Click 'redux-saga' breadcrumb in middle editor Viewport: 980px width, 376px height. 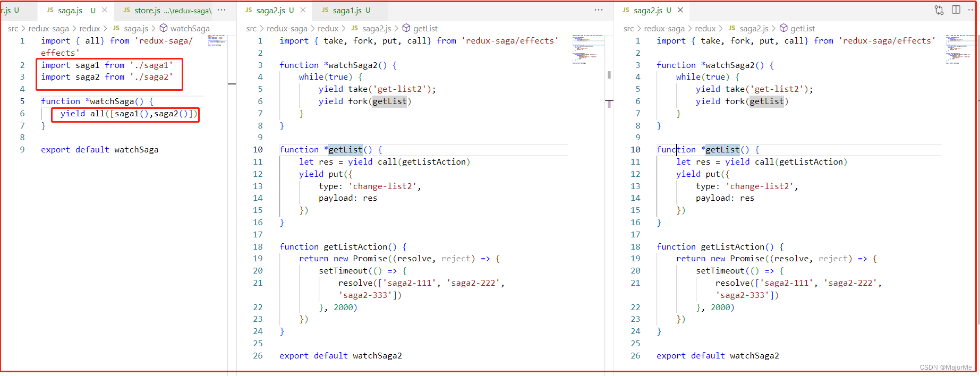(x=287, y=29)
